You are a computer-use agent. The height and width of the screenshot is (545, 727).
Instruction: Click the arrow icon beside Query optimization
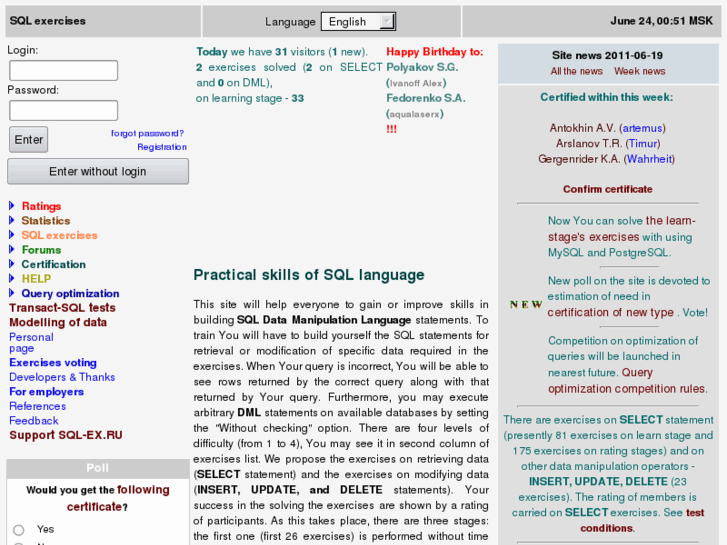(x=12, y=293)
